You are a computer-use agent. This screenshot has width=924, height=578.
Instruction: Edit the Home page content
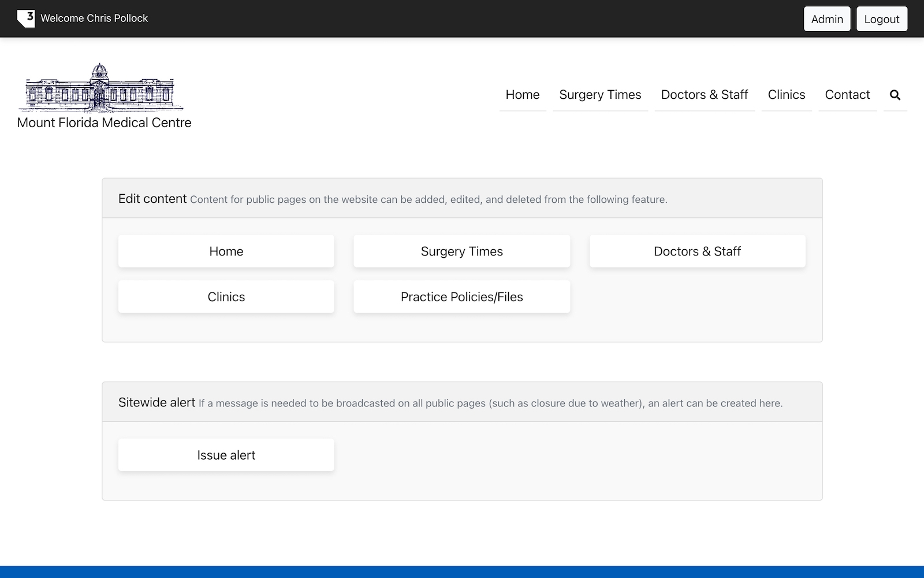226,251
